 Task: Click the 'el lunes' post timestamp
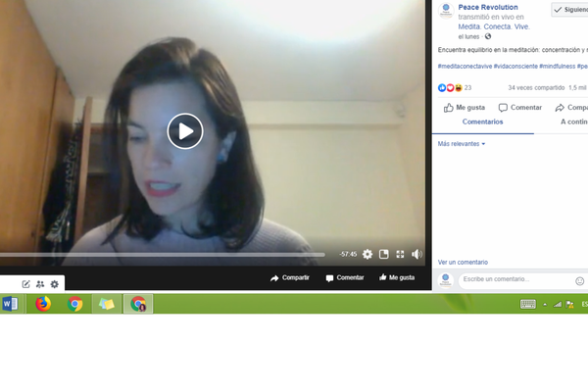coord(468,37)
